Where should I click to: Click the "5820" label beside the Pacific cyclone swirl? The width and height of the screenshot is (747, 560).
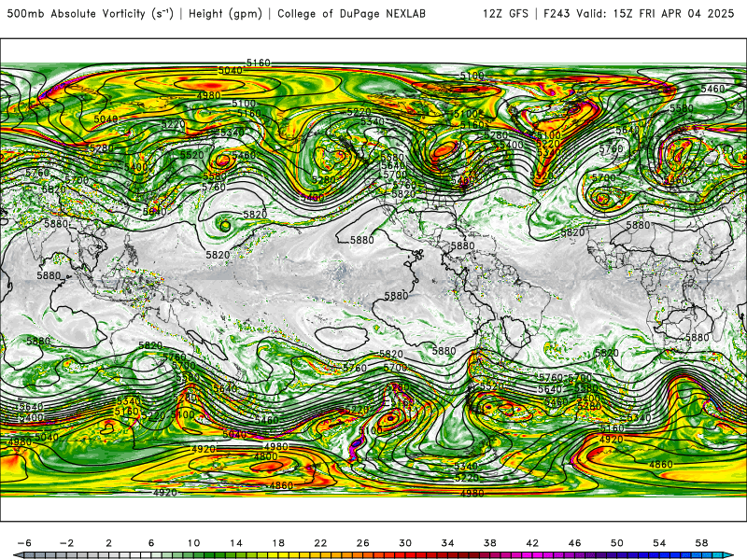[255, 215]
